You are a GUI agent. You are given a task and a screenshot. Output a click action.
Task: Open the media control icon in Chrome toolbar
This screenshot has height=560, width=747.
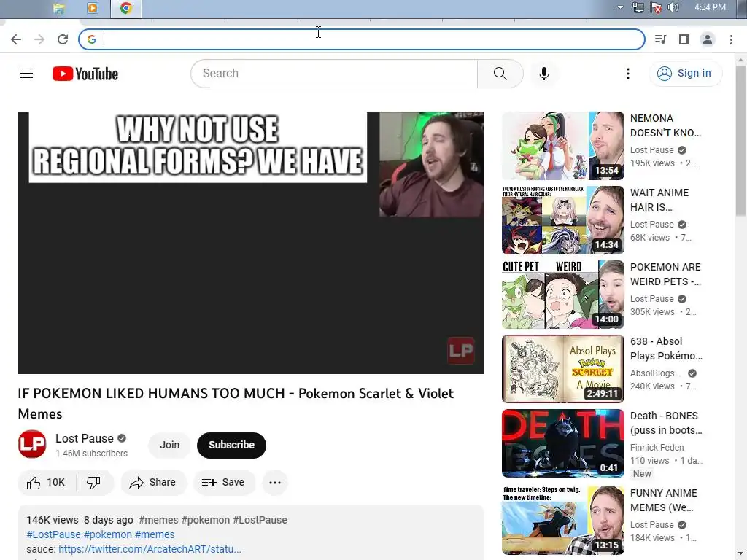[x=661, y=39]
